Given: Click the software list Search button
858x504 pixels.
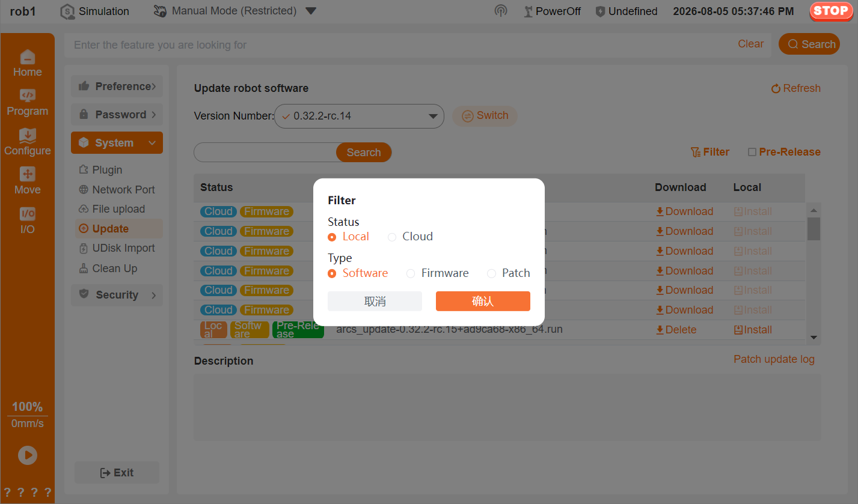Looking at the screenshot, I should point(364,153).
